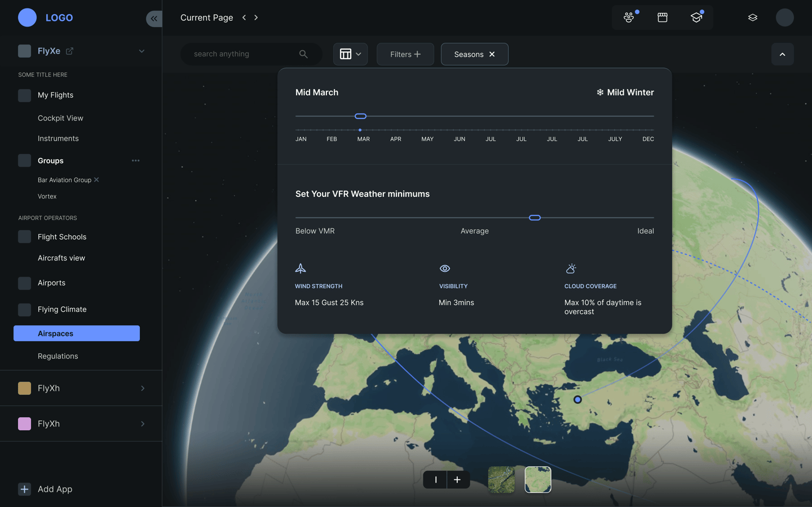Click the VFR weather minimums slider handle
Image resolution: width=812 pixels, height=507 pixels.
point(535,218)
